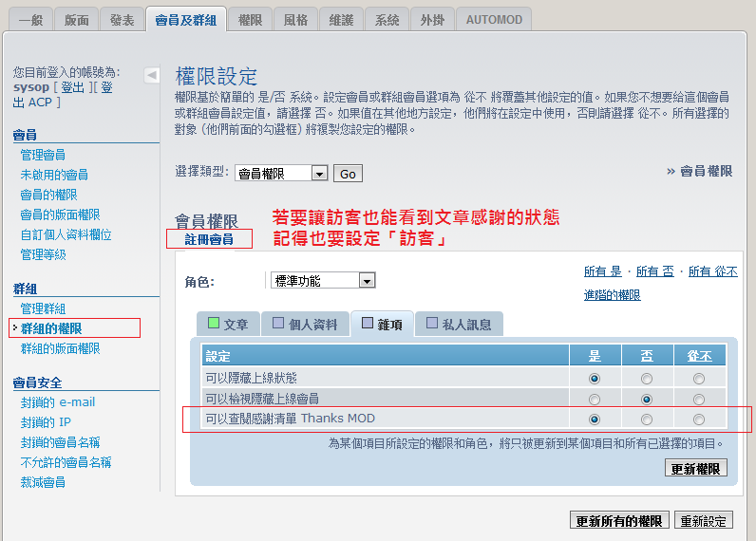Screen dimensions: 756x541
Task: Open the AUTOMOD tab
Action: 493,19
